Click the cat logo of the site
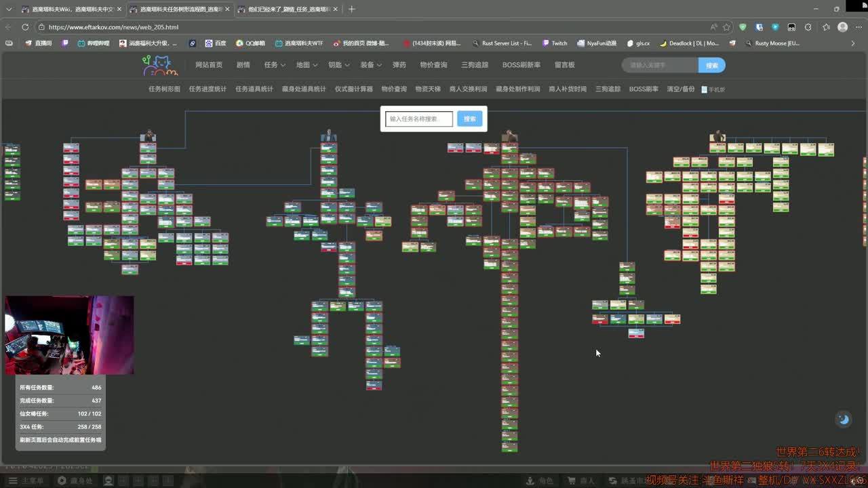The image size is (868, 488). click(x=159, y=65)
